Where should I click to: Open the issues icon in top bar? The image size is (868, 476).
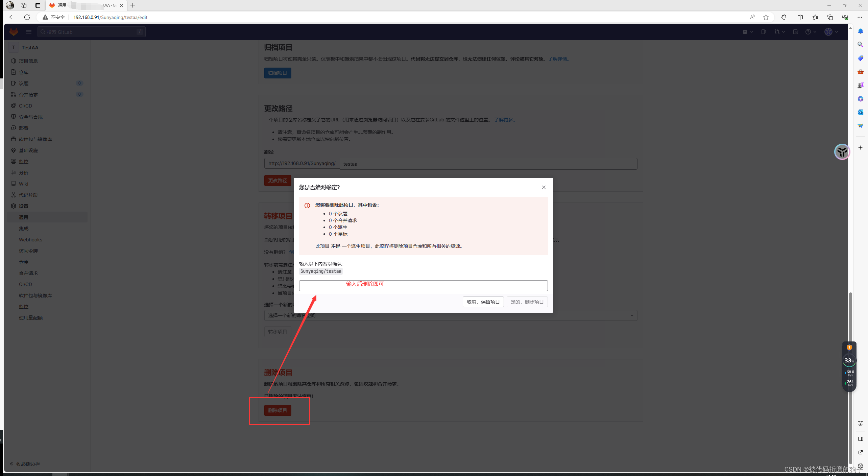click(764, 32)
